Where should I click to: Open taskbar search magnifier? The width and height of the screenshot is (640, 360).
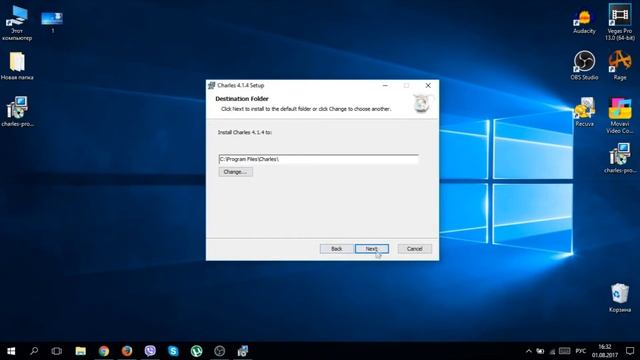click(34, 351)
